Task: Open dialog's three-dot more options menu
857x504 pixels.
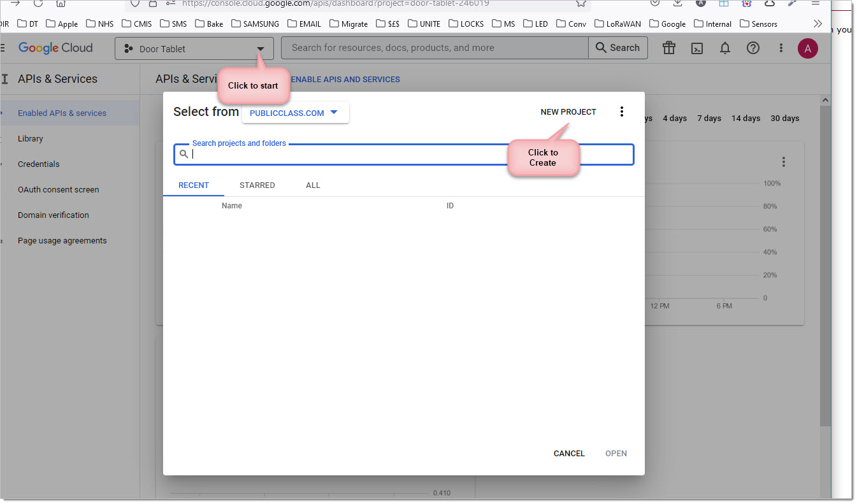Action: coord(622,112)
